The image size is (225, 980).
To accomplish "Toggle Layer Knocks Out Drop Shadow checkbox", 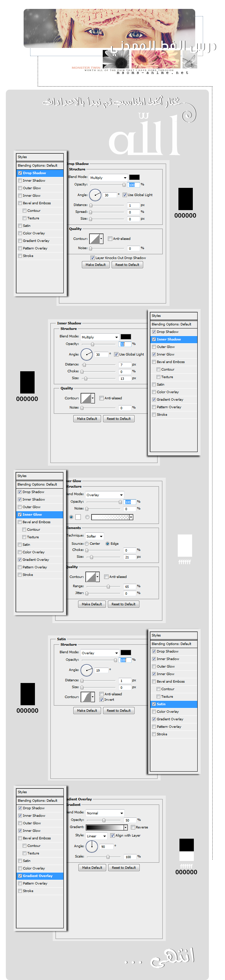I will coord(92,258).
